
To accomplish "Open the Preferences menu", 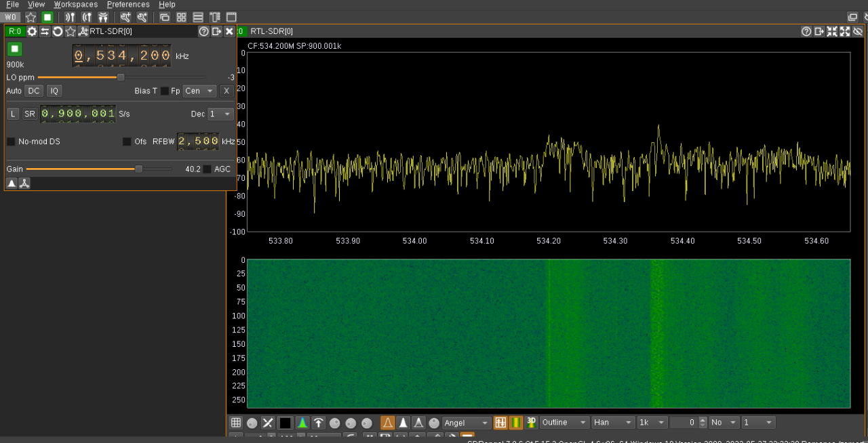I will (129, 5).
